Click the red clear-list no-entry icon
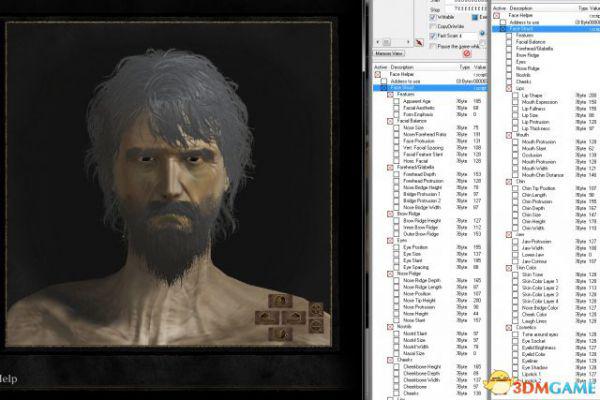 [x=466, y=54]
